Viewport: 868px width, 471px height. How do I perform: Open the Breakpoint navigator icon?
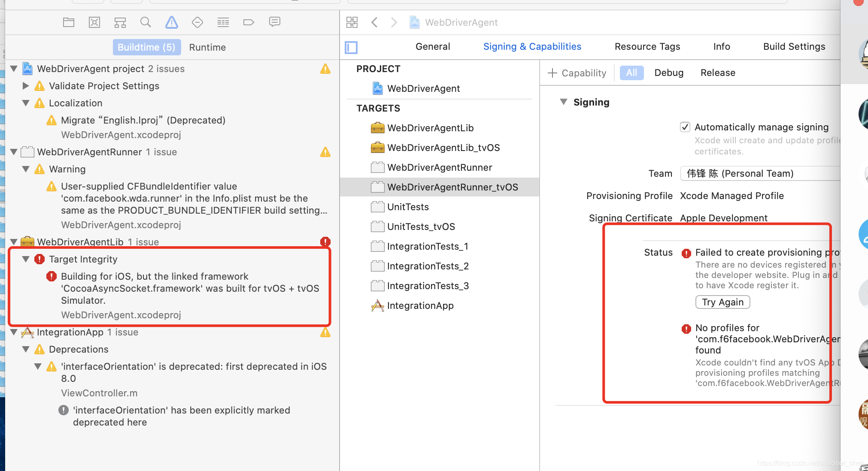tap(249, 22)
